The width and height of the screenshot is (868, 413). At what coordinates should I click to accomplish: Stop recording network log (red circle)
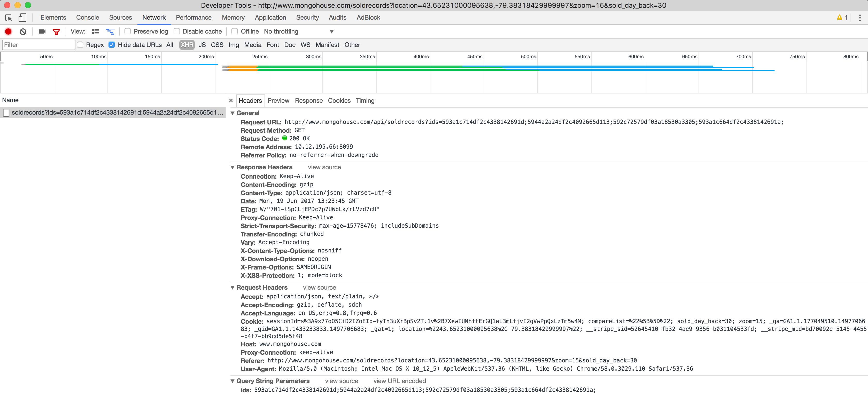pos(9,32)
